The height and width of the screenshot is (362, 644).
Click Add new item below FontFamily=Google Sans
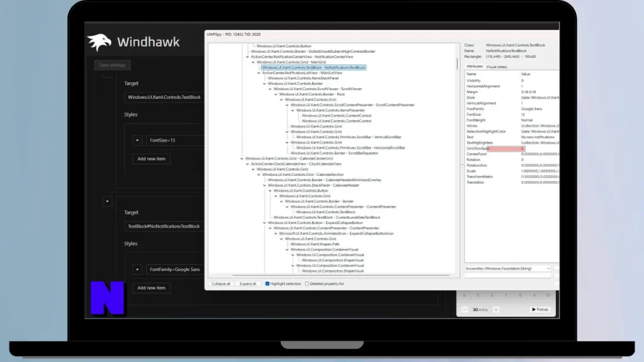click(x=151, y=288)
